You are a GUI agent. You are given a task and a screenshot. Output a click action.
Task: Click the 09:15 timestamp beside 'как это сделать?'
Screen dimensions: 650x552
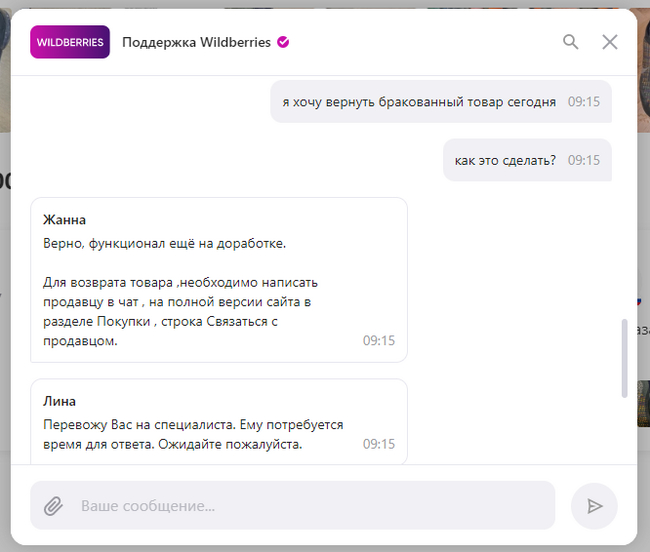click(584, 160)
